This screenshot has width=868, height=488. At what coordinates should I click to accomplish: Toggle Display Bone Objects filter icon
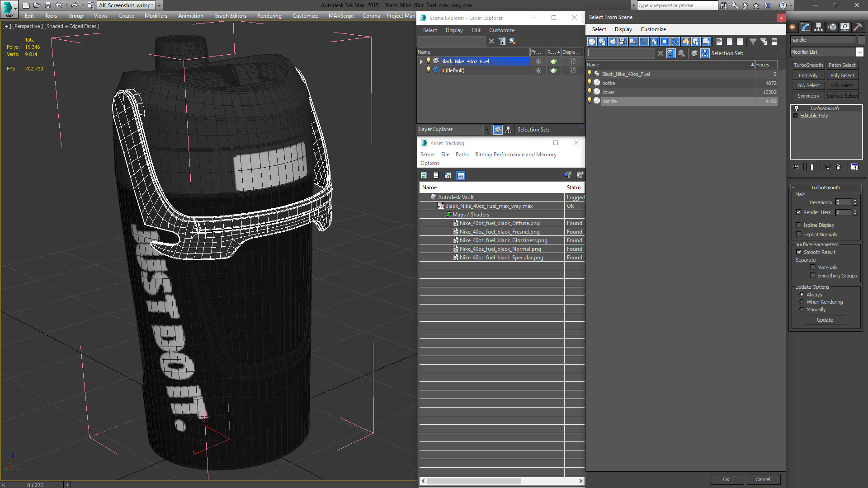(x=675, y=42)
